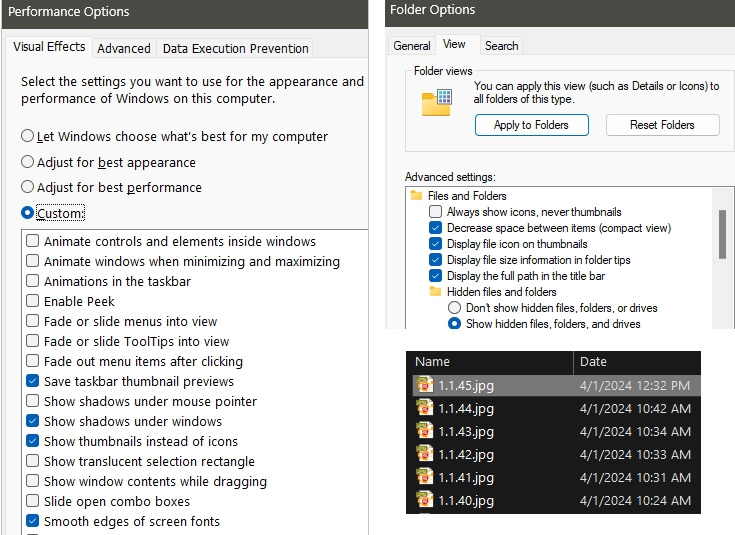This screenshot has height=535, width=735.
Task: Uncheck Show shadows under windows
Action: (32, 421)
